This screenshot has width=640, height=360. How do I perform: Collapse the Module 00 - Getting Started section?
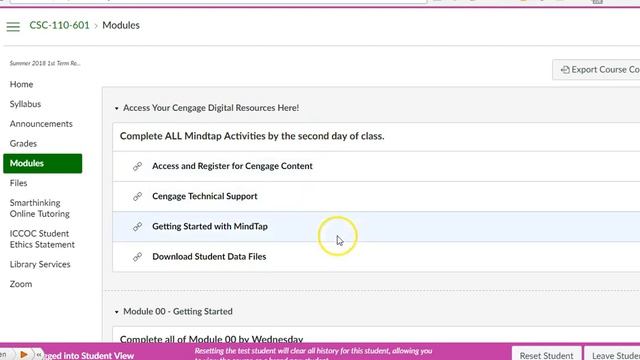[x=117, y=312]
